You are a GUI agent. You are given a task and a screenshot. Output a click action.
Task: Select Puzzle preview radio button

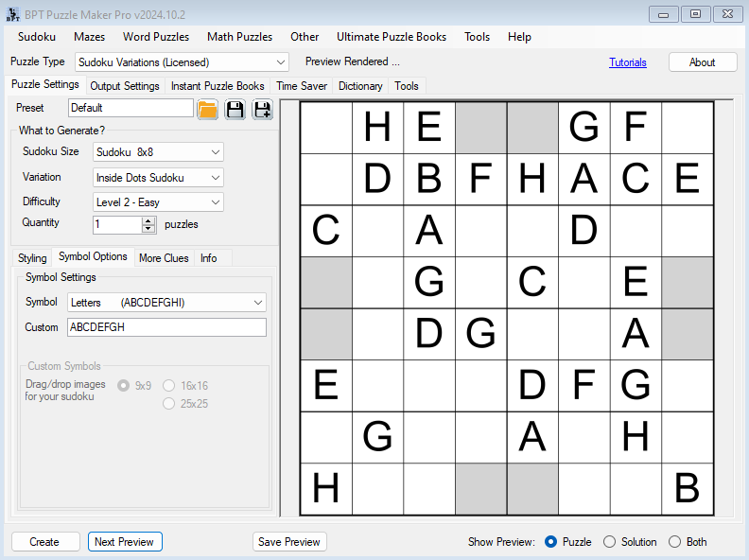click(x=551, y=542)
